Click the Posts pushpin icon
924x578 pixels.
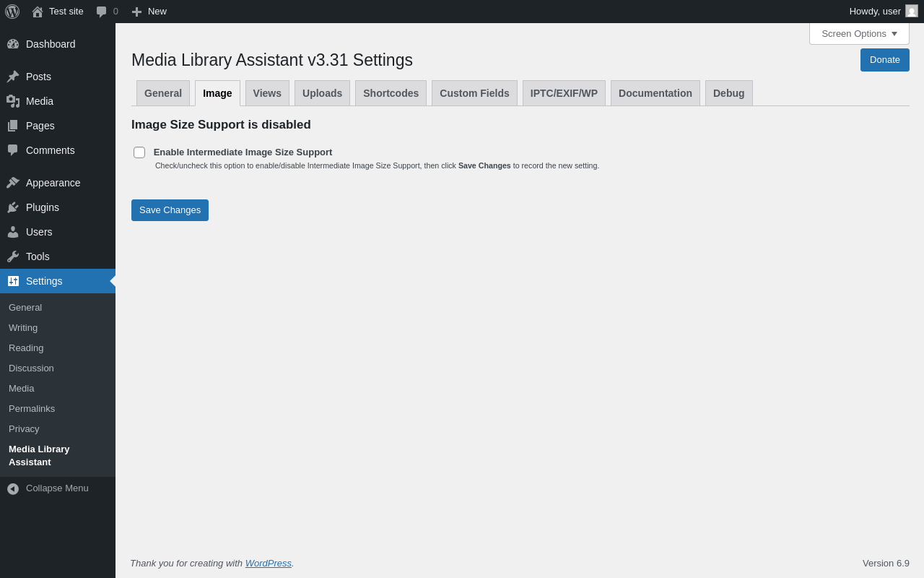[x=13, y=77]
